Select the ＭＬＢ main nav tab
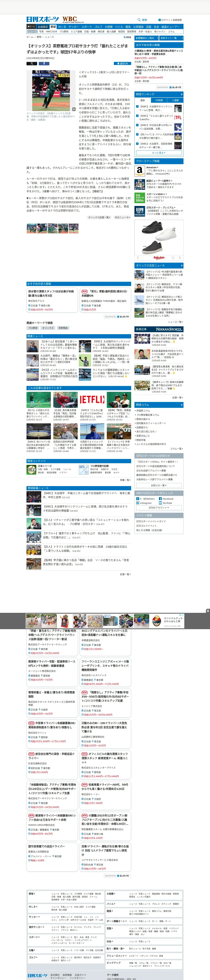This screenshot has height=980, width=210. [x=62, y=27]
